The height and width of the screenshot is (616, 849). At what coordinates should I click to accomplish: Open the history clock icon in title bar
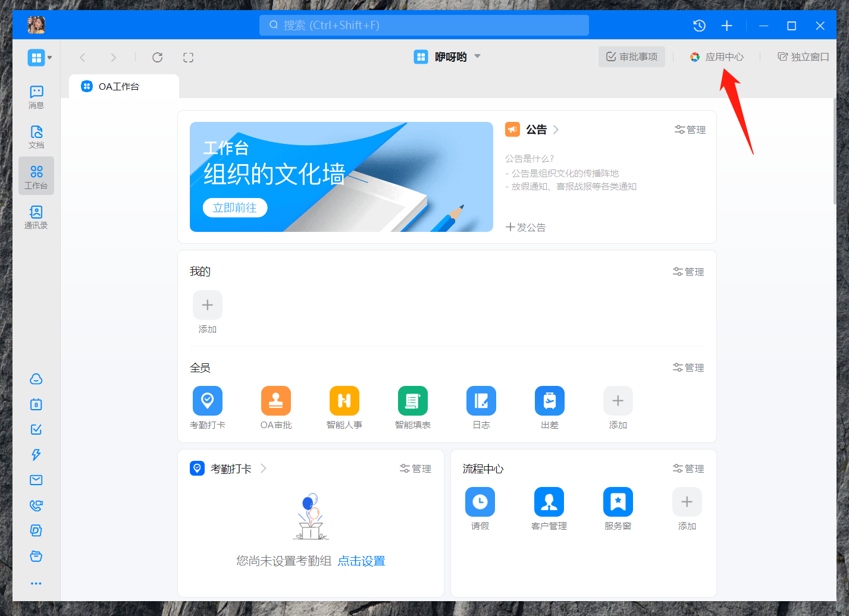(x=699, y=26)
